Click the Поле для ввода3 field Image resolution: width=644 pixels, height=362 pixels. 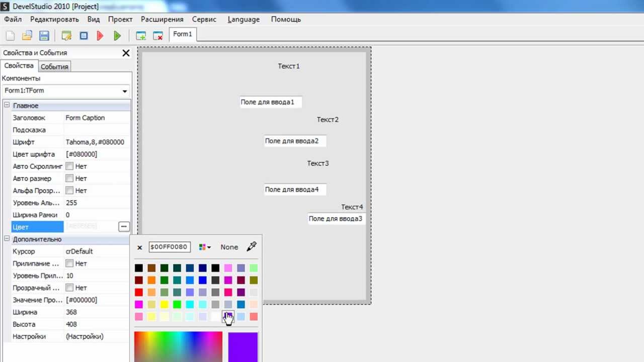coord(337,219)
